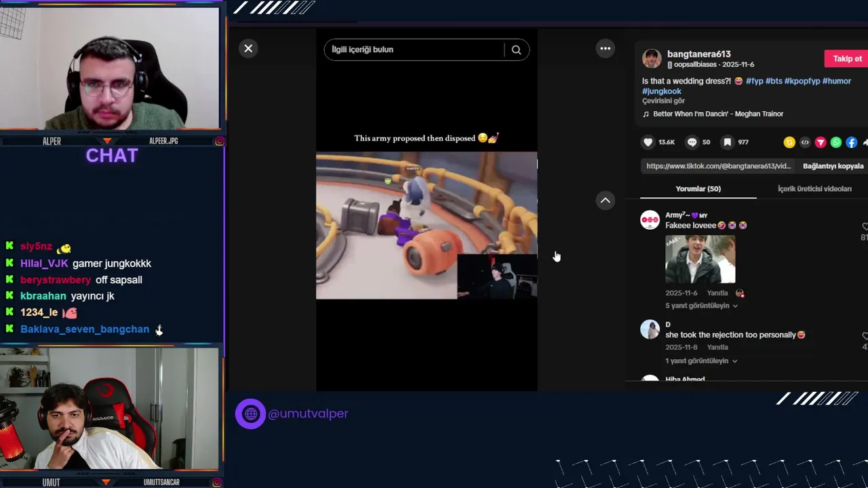Click the 977 saves count
Image resolution: width=868 pixels, height=488 pixels.
pyautogui.click(x=743, y=142)
